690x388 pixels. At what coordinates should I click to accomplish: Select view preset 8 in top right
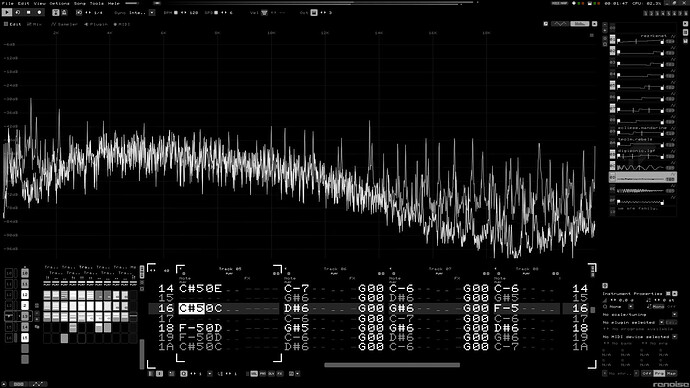pos(685,13)
